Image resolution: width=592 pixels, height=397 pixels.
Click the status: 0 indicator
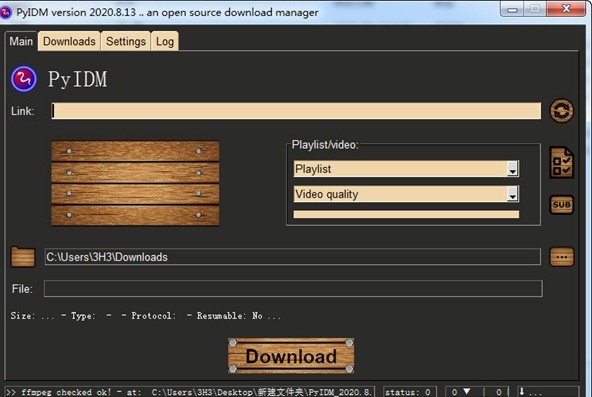409,392
